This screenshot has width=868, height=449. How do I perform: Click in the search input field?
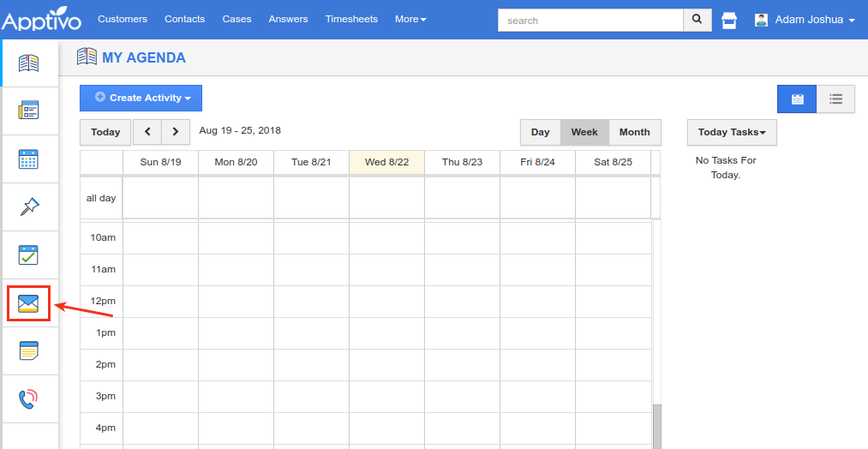pyautogui.click(x=590, y=20)
